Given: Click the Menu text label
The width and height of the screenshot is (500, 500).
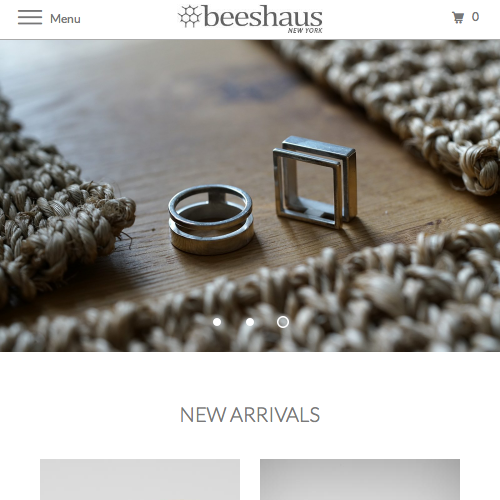Looking at the screenshot, I should 65,19.
